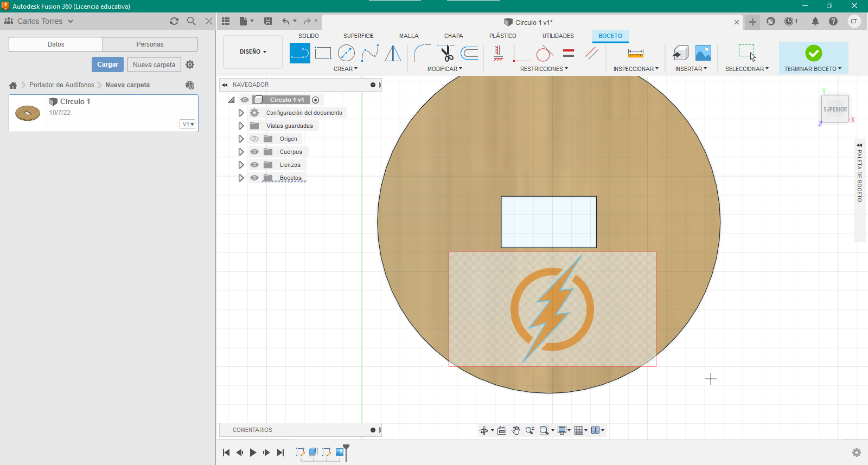Expand the Bocetos tree node
The height and width of the screenshot is (465, 868).
tap(241, 178)
